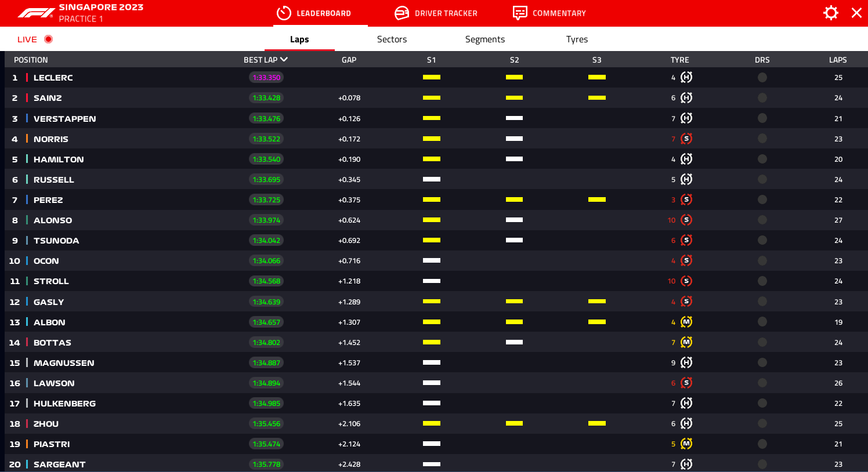Screen dimensions: 868x472
Task: Click Sainz's best lap 1:33.428
Action: pos(266,97)
